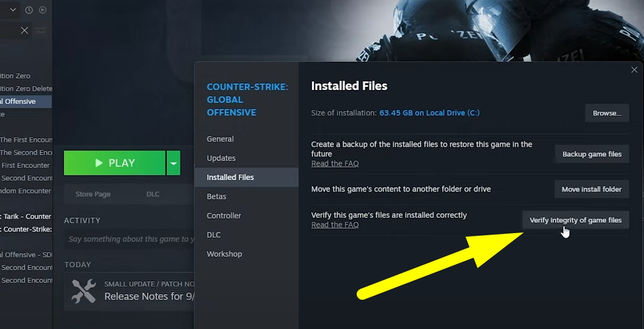Image resolution: width=644 pixels, height=329 pixels.
Task: Open the Workshop tab
Action: pos(224,254)
